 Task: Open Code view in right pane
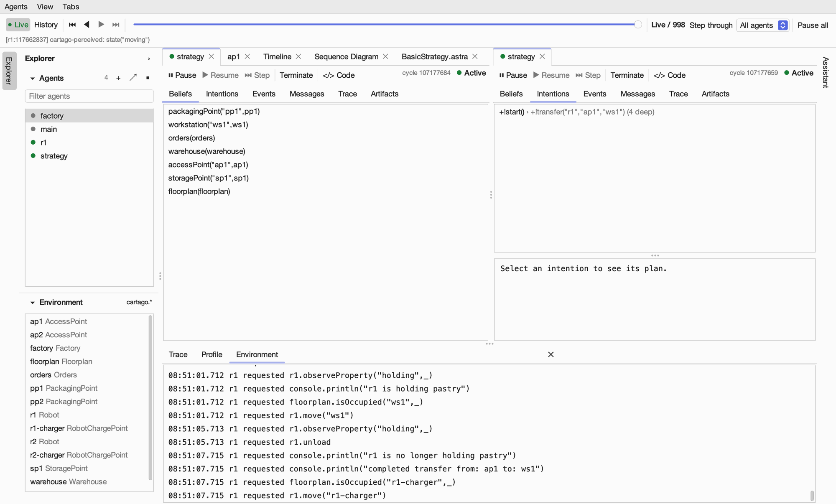coord(670,75)
